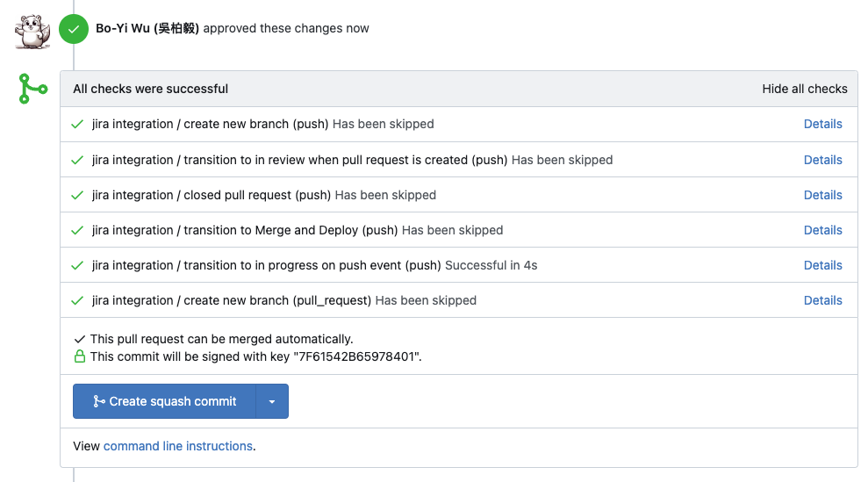Screen dimensions: 868x482
Task: Collapse checks with Hide all checks
Action: (x=804, y=89)
